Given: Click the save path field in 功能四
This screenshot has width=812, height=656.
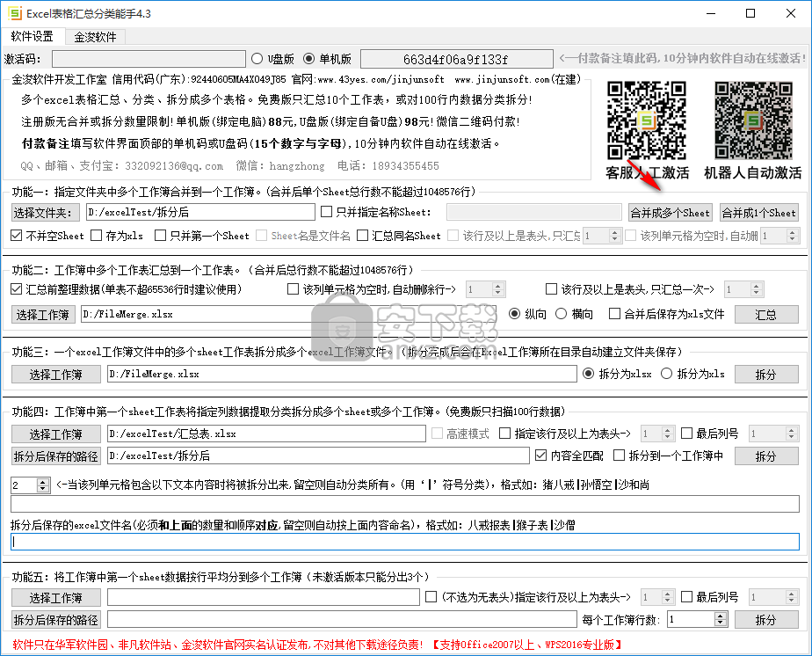Looking at the screenshot, I should (x=318, y=456).
